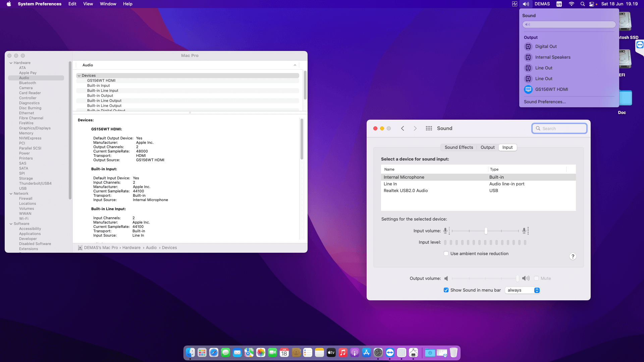The image size is (644, 362).
Task: Adjust the input volume slider knob
Action: 486,231
